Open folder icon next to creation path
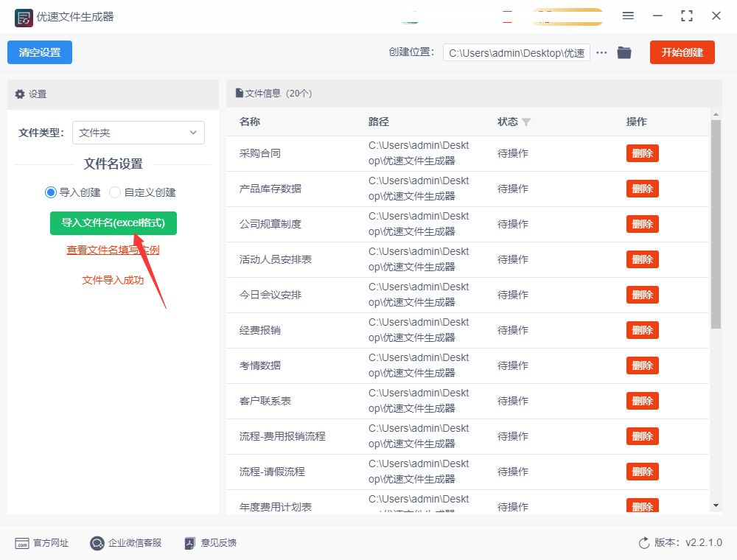This screenshot has height=560, width=737. click(624, 52)
